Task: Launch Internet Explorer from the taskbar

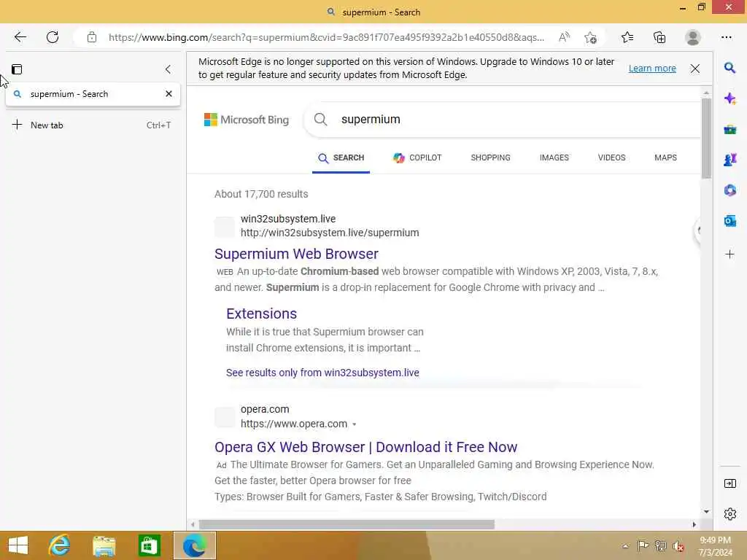Action: click(x=60, y=545)
